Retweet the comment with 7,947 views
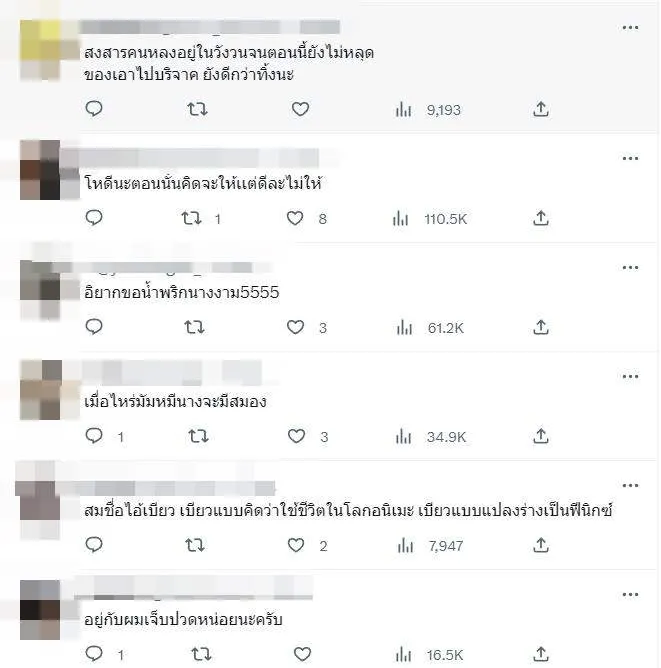This screenshot has height=668, width=661. [x=195, y=545]
